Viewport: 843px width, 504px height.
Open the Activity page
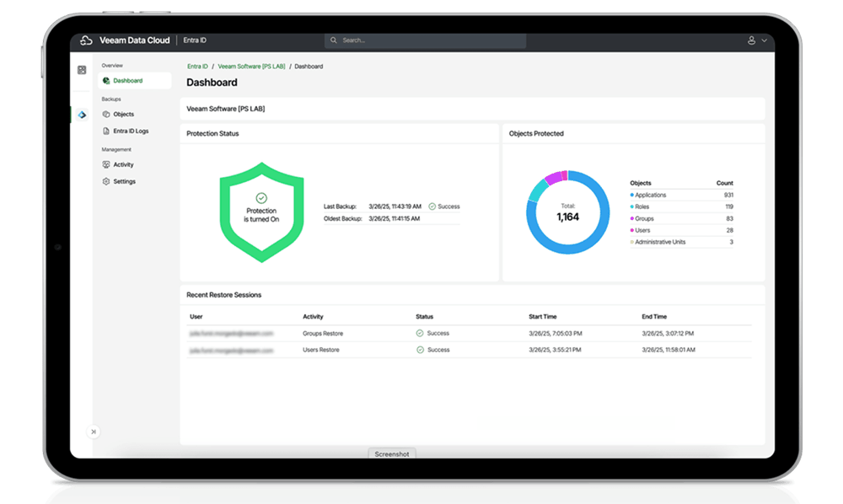coord(123,164)
